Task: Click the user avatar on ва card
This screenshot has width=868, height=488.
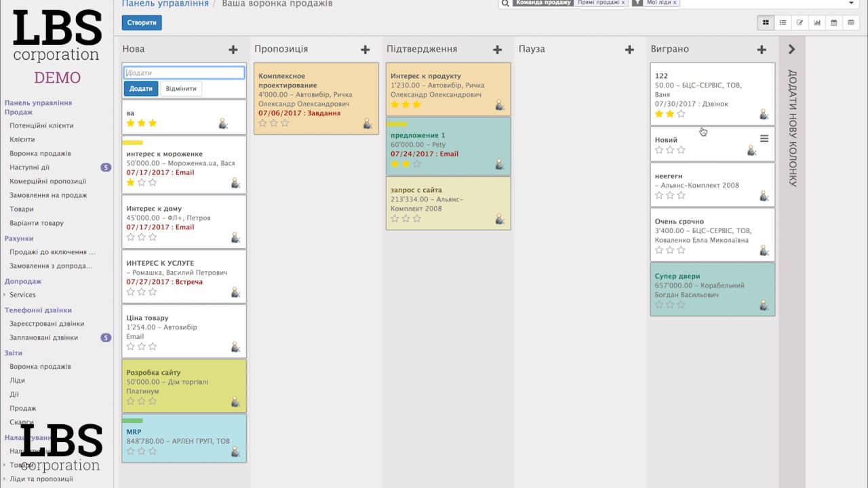Action: pos(223,123)
